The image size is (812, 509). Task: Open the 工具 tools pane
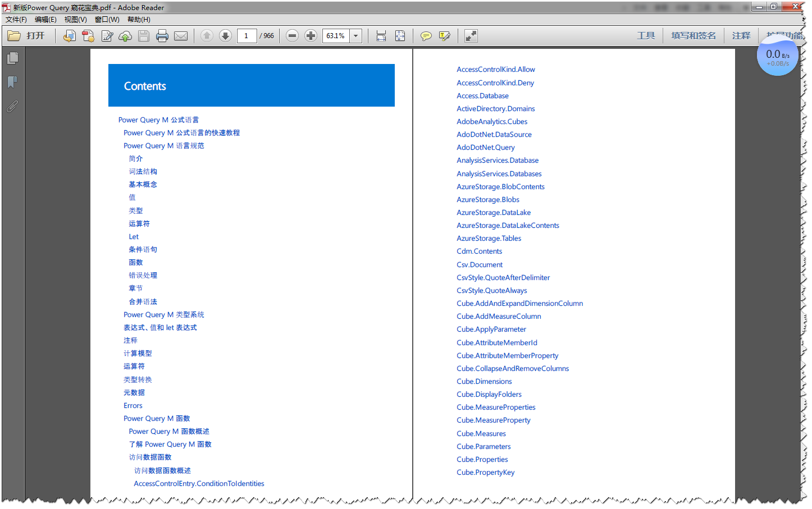pos(646,36)
